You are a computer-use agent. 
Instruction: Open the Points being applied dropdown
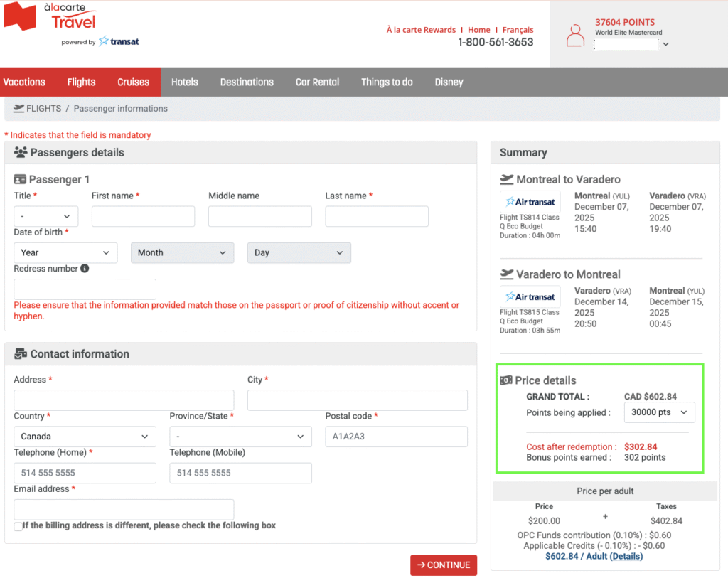pyautogui.click(x=659, y=412)
